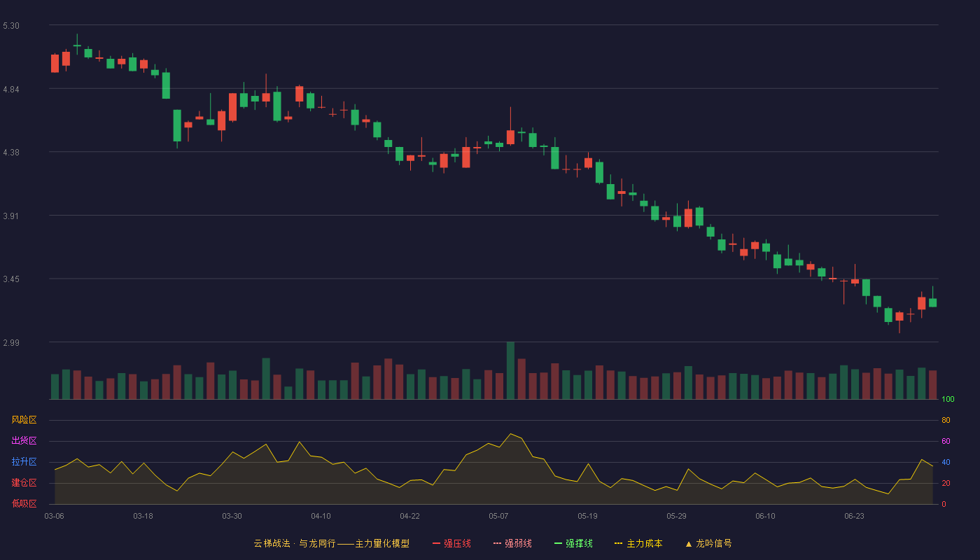Screen dimensions: 980x560
Task: Click the 低吸区 zone label
Action: point(24,503)
